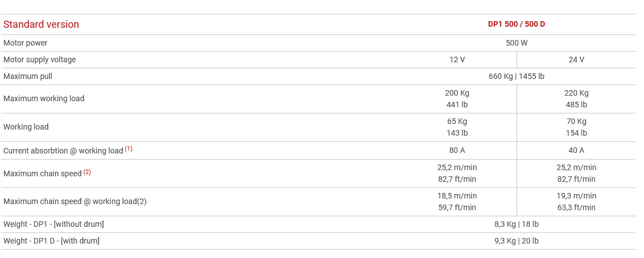Open footnote (1) beside Current absorbtion label
This screenshot has width=644, height=258.
pyautogui.click(x=129, y=149)
